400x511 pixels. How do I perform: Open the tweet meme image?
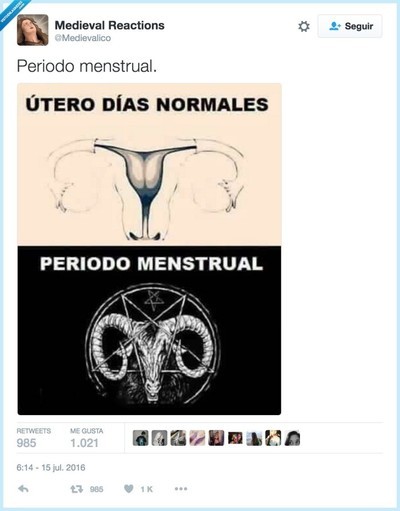[149, 249]
